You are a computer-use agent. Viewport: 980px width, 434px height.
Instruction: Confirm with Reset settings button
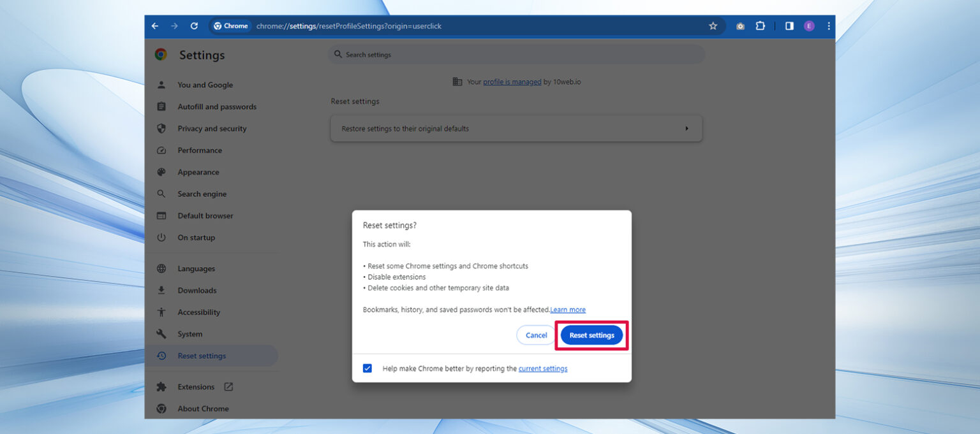tap(591, 335)
